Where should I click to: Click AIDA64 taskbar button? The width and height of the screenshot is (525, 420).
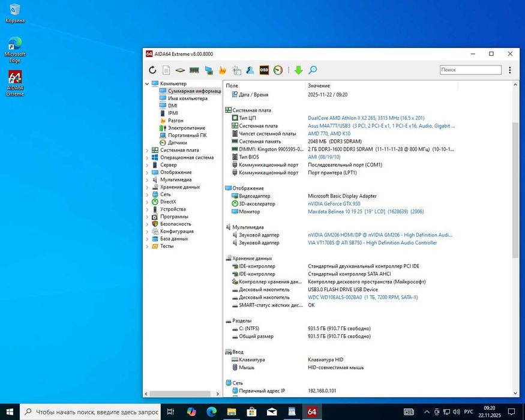pyautogui.click(x=312, y=412)
